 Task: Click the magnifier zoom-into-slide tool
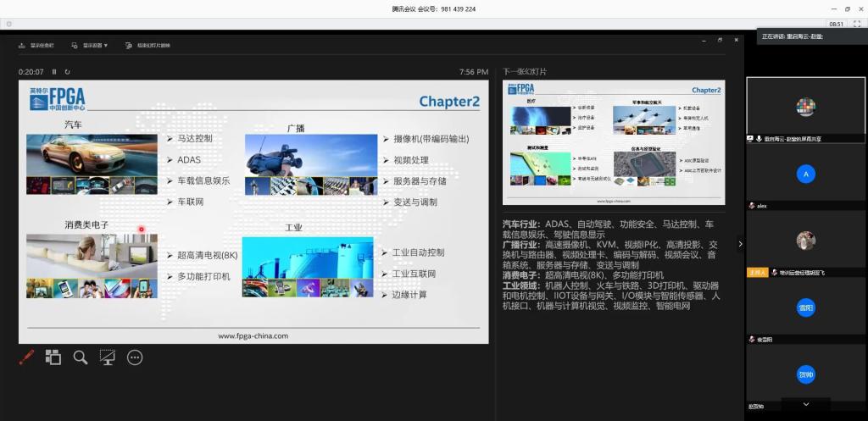pyautogui.click(x=81, y=357)
